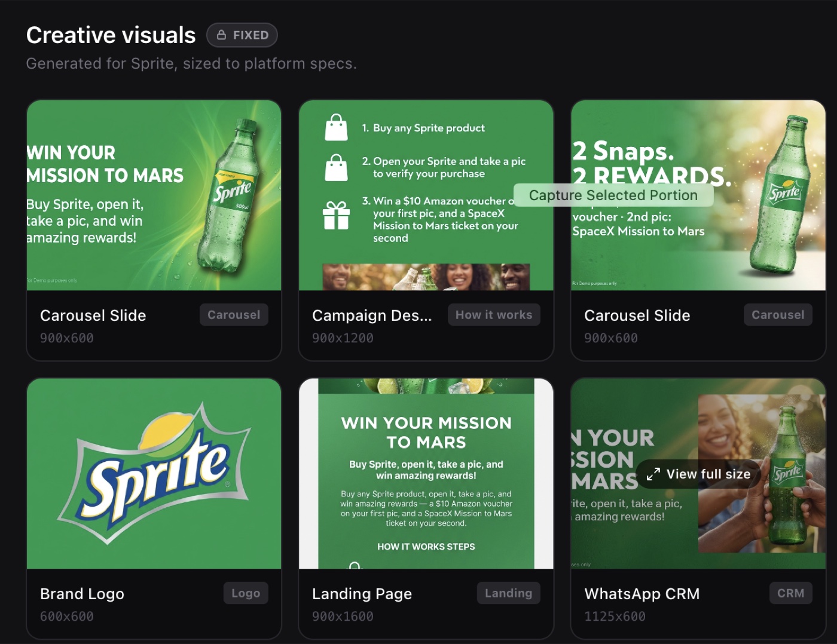Click the Carousel tag on the 2 Snaps card

coord(778,315)
